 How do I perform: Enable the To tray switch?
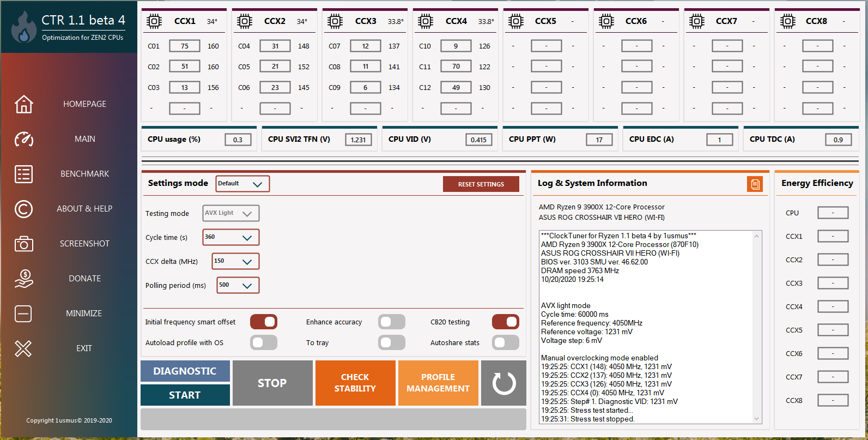pos(392,342)
